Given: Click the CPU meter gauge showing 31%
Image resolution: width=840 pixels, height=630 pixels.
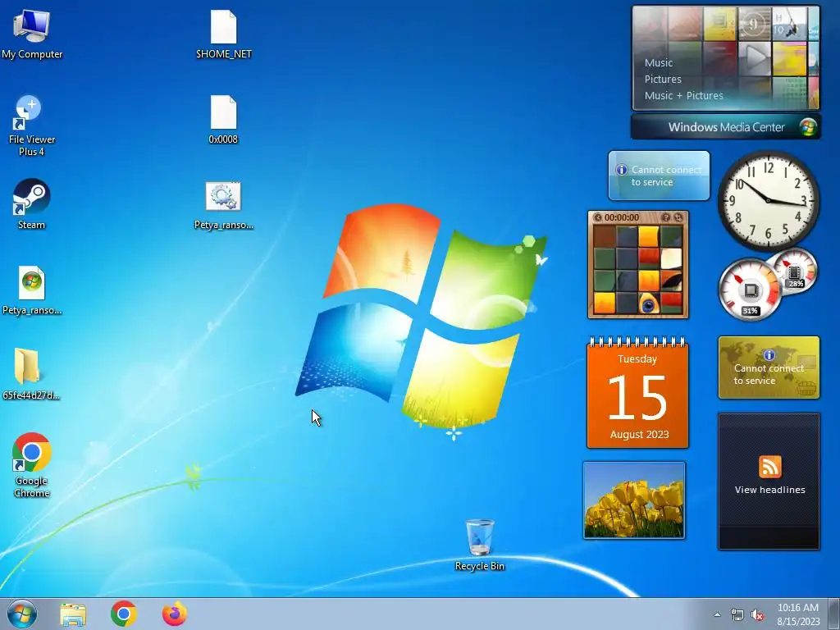Looking at the screenshot, I should click(750, 291).
